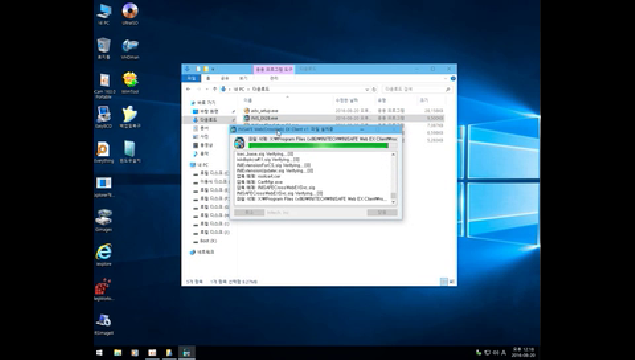Click the Certmgr.exe line in the installer log

[x=260, y=182]
